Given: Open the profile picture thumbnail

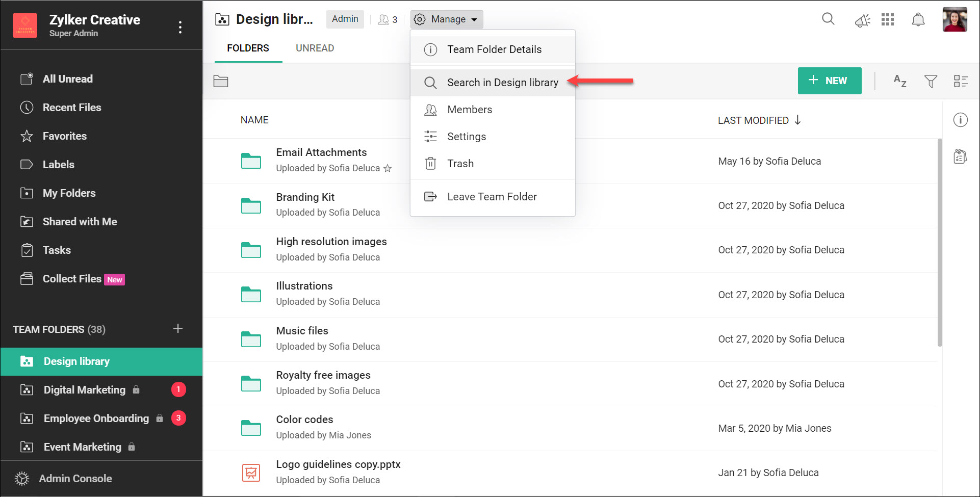Looking at the screenshot, I should (x=956, y=20).
